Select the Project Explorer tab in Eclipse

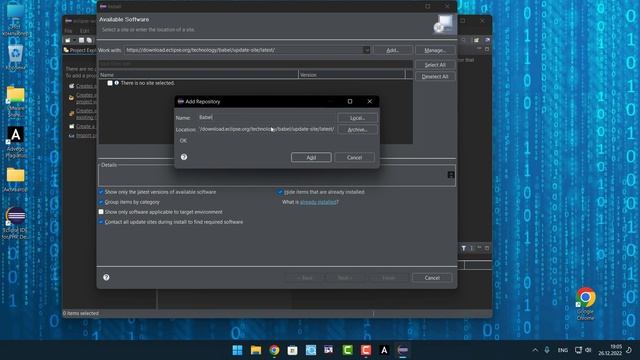(x=80, y=50)
